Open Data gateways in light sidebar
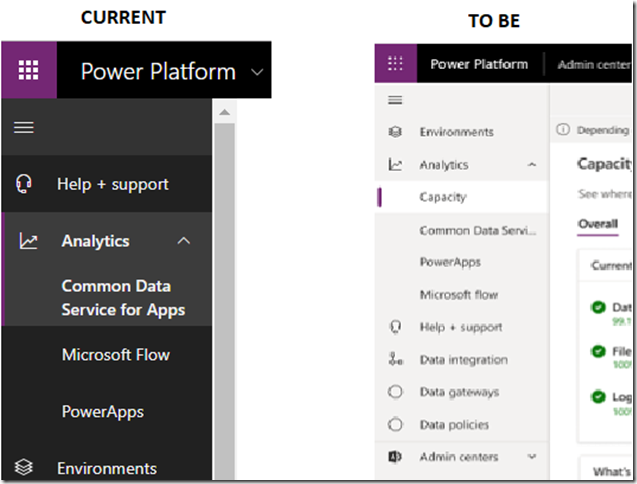Viewport: 637px width, 484px height. click(x=459, y=392)
